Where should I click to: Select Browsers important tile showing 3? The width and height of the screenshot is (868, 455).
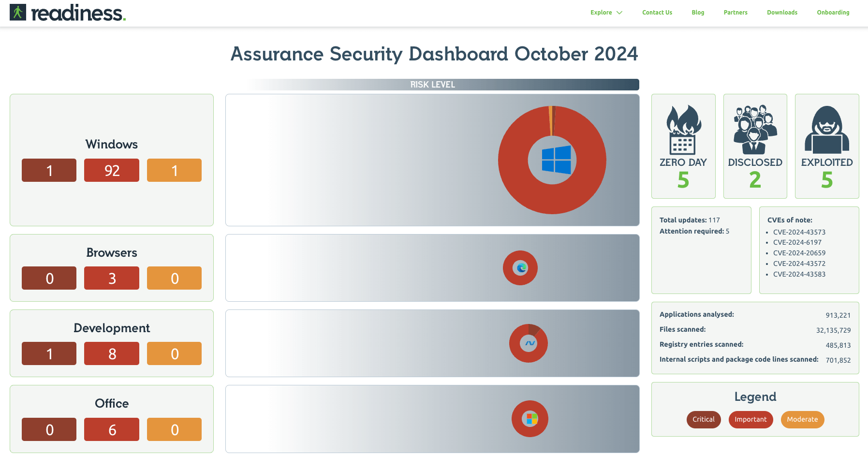112,278
